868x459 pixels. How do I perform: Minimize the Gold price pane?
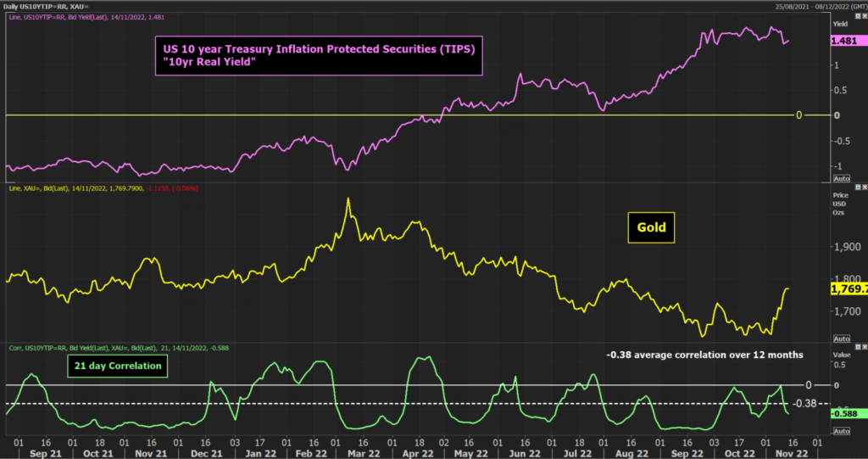pos(858,188)
